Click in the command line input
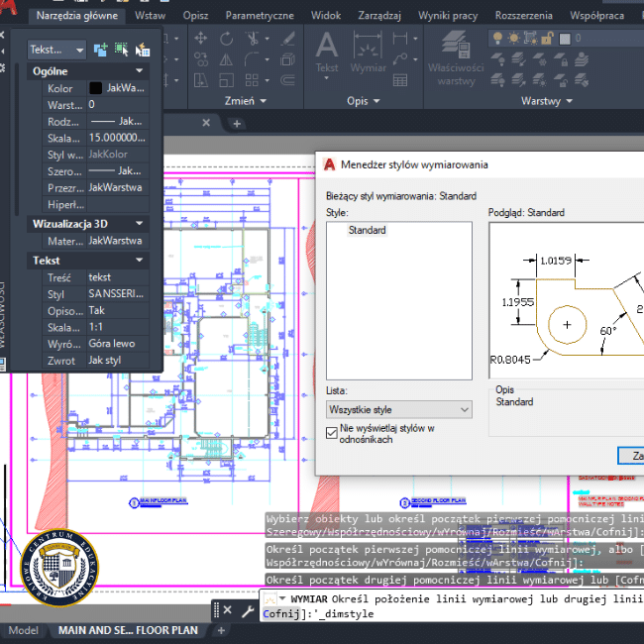This screenshot has width=644, height=644. click(452, 606)
